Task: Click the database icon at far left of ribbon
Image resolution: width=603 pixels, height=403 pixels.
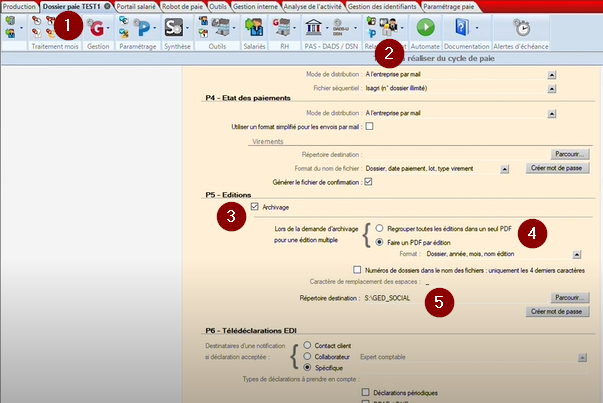Action: [x=10, y=21]
